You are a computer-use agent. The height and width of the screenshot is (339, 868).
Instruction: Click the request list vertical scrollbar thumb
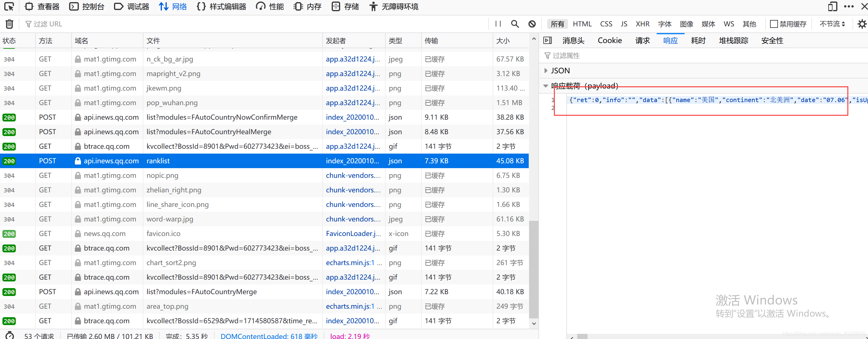point(534,269)
